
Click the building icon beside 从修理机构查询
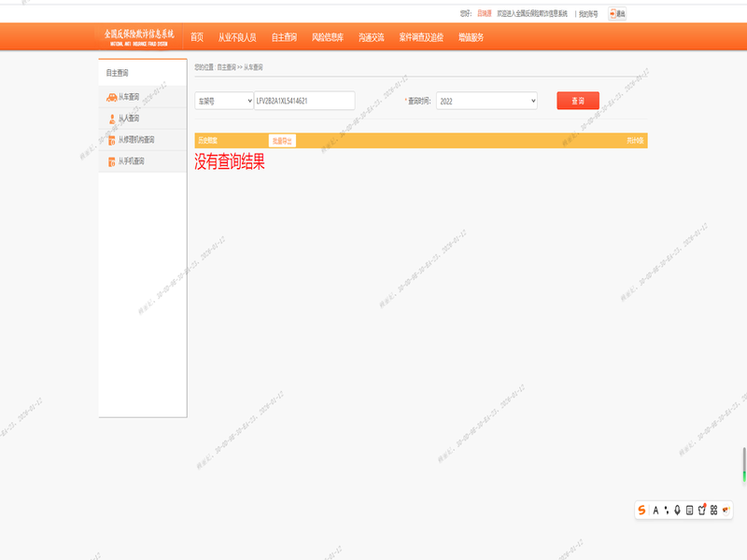click(111, 140)
